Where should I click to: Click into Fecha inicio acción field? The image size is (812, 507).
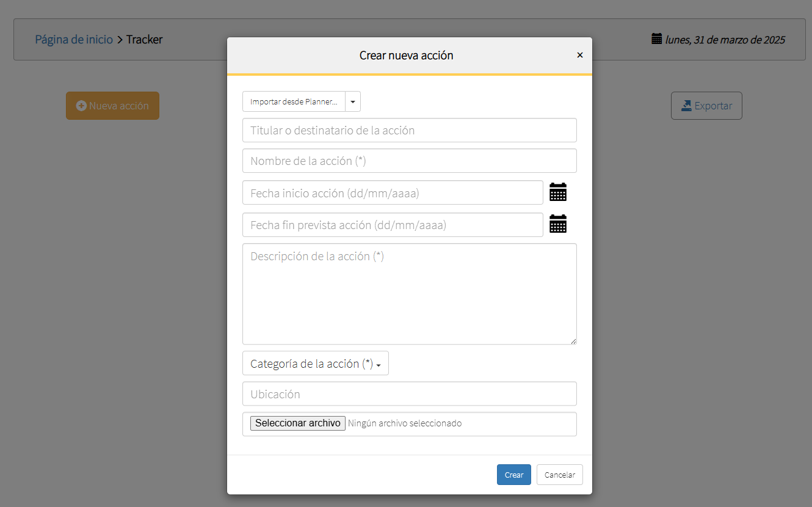coord(393,192)
